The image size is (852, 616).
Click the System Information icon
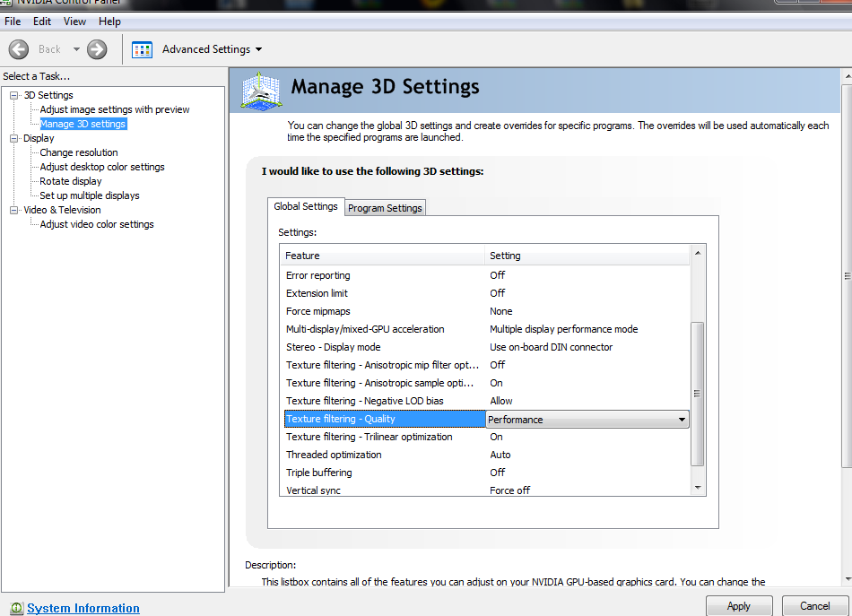click(16, 609)
